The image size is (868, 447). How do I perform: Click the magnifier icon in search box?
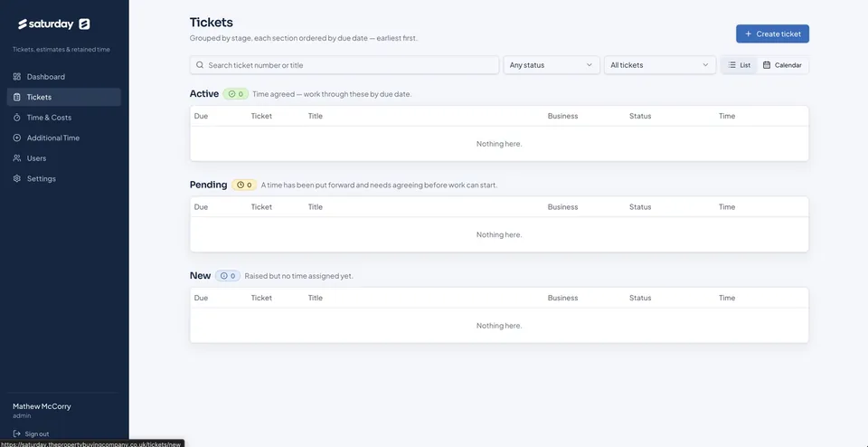(200, 65)
